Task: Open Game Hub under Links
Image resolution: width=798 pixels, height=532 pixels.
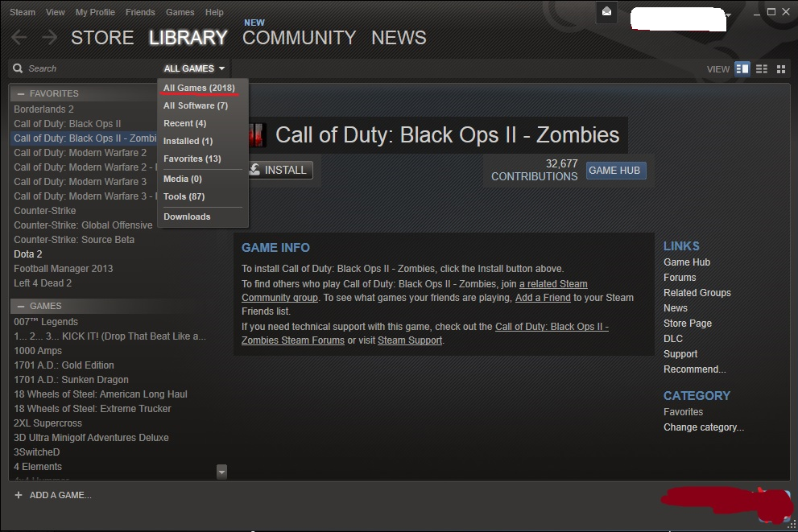Action: (687, 262)
